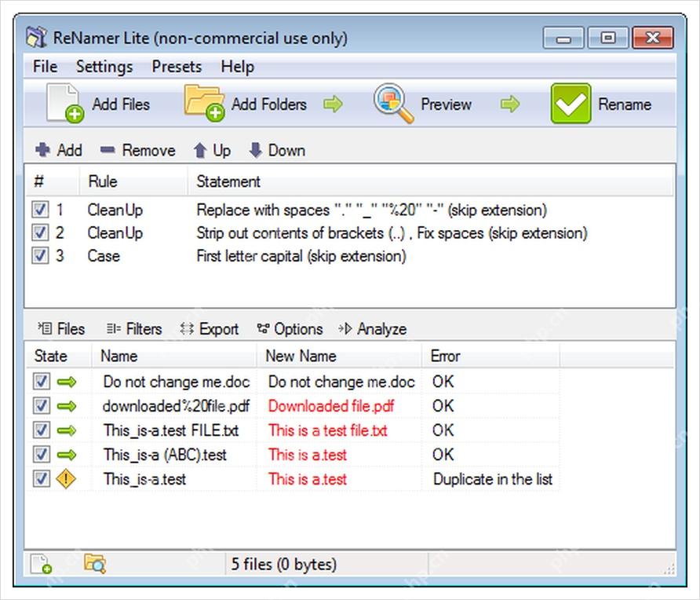Click the Preview label

[x=446, y=104]
